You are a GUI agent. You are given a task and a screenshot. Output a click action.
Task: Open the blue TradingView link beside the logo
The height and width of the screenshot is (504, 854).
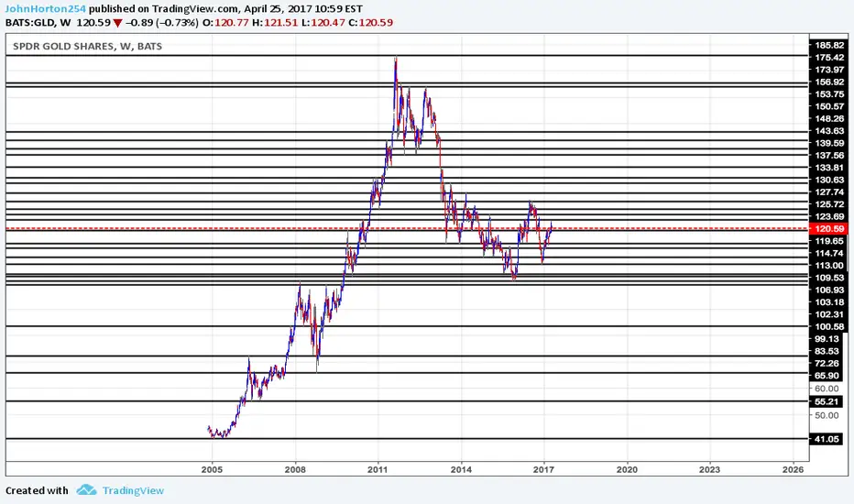[133, 490]
